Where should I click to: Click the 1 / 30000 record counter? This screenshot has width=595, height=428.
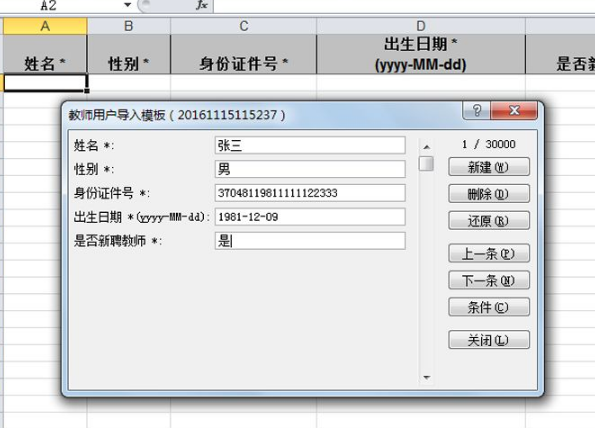coord(489,144)
